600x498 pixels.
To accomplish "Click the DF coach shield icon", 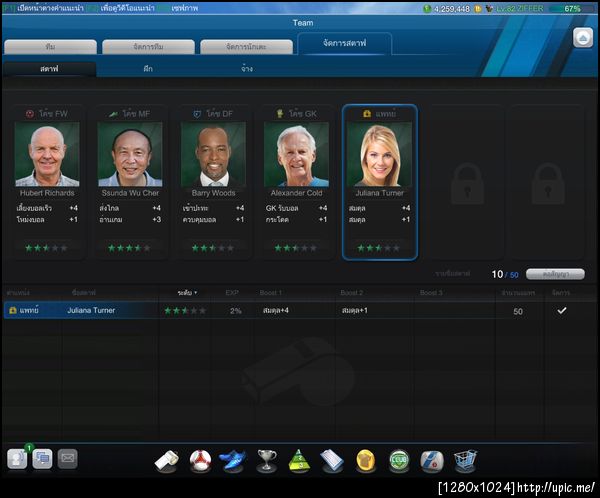I will click(197, 114).
